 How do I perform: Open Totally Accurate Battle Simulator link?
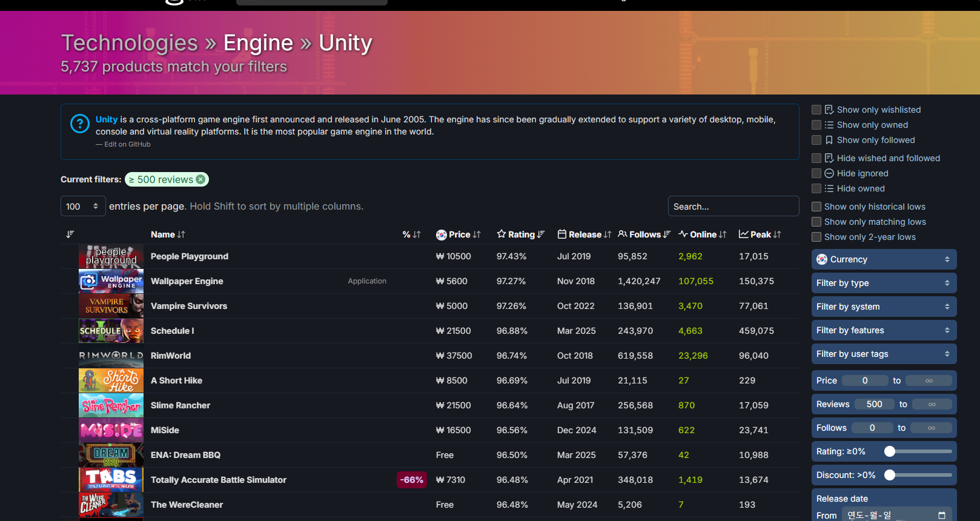(x=219, y=480)
